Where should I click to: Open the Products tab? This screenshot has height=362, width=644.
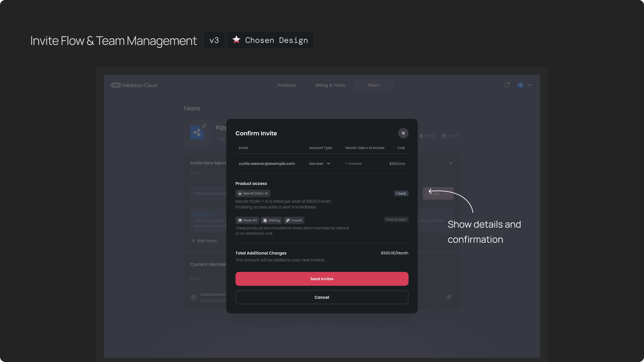(x=287, y=85)
